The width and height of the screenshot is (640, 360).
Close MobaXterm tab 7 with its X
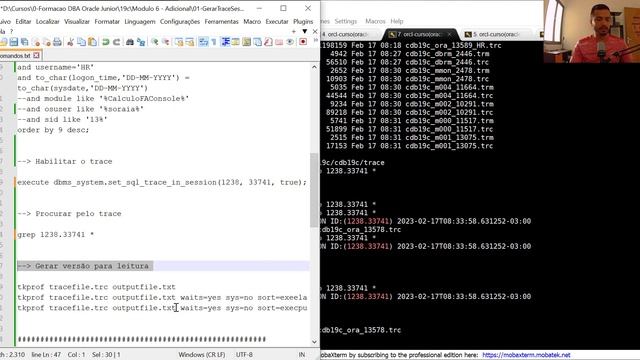pos(449,34)
